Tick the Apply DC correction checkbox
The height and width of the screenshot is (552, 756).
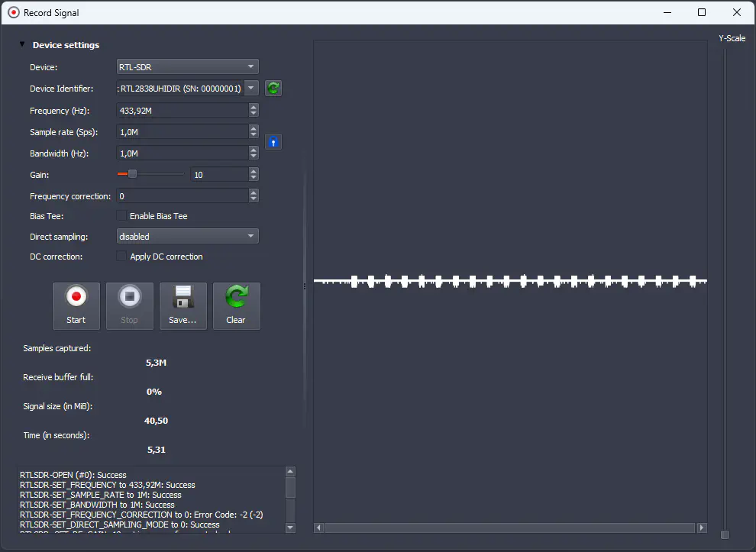(x=121, y=257)
